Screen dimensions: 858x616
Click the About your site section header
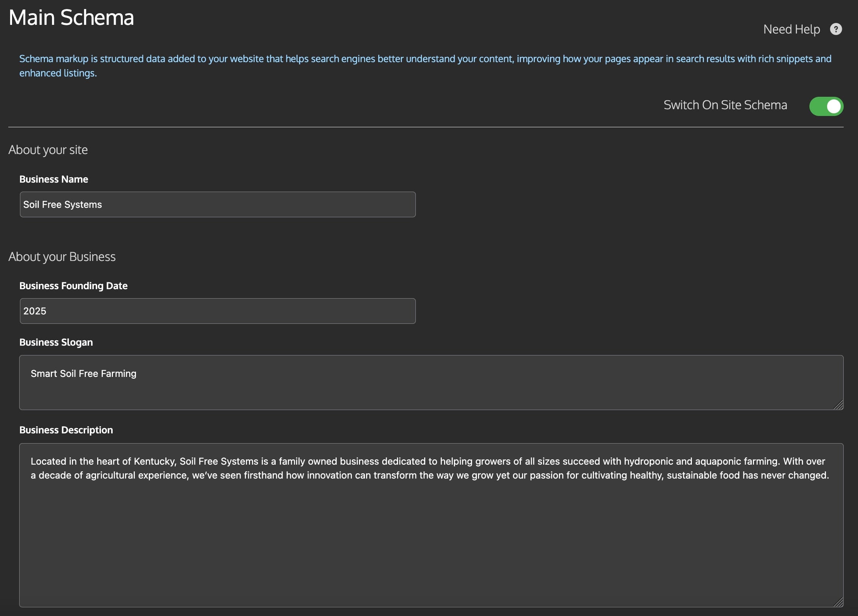tap(49, 150)
